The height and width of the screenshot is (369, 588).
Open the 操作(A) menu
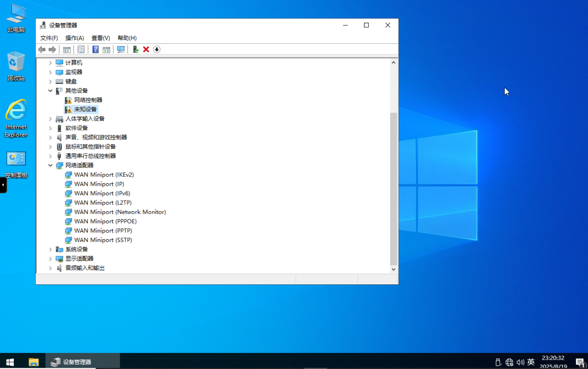pyautogui.click(x=75, y=38)
